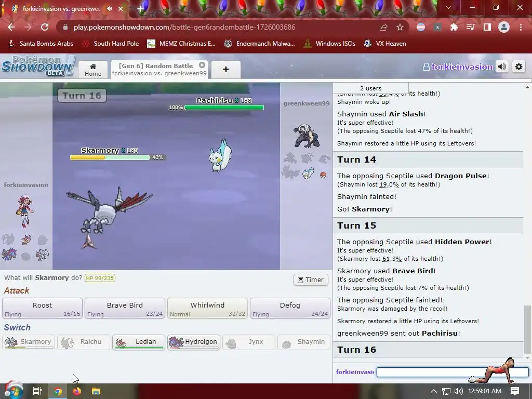Viewport: 532px width, 399px height.
Task: Bookmark this page with the star icon
Action: pyautogui.click(x=400, y=27)
